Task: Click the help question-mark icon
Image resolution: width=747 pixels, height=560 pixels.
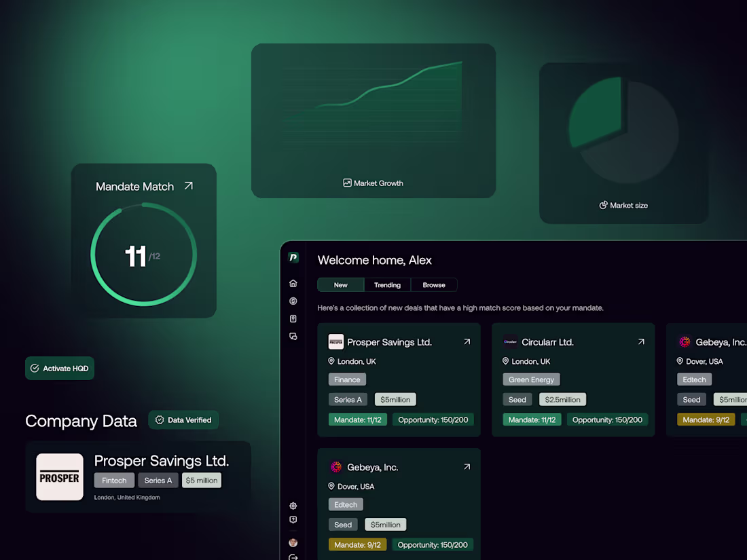Action: [293, 519]
